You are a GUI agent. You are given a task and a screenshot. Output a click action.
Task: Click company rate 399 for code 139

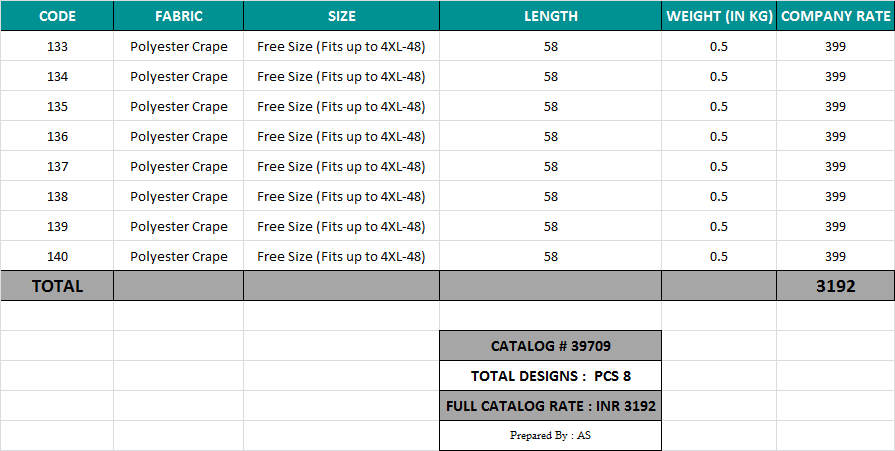pyautogui.click(x=835, y=227)
